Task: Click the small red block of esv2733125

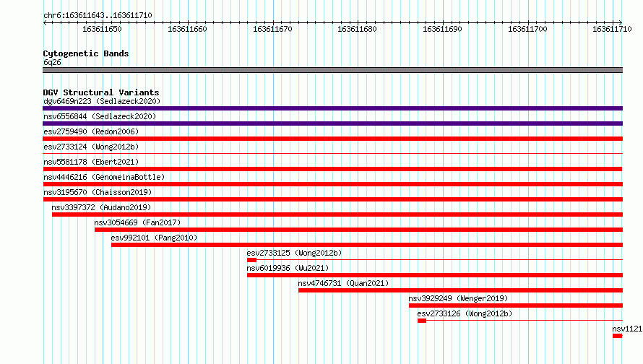Action: pyautogui.click(x=251, y=260)
